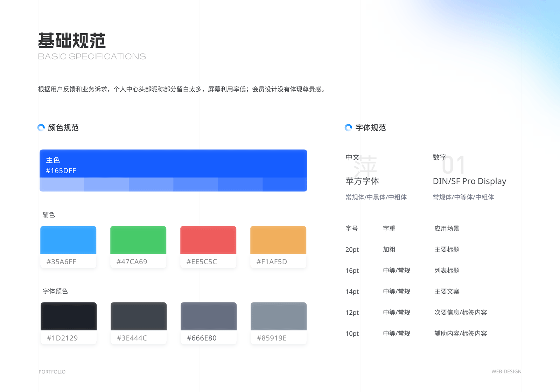The image size is (560, 392).
Task: Click 常规体/中黑体/中粗体 weights text
Action: tap(376, 197)
